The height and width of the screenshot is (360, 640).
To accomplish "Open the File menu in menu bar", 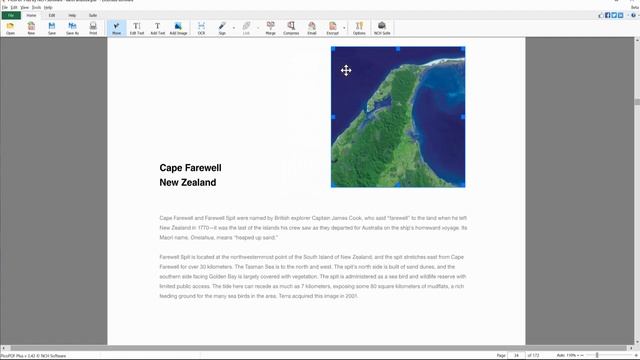I will click(5, 7).
